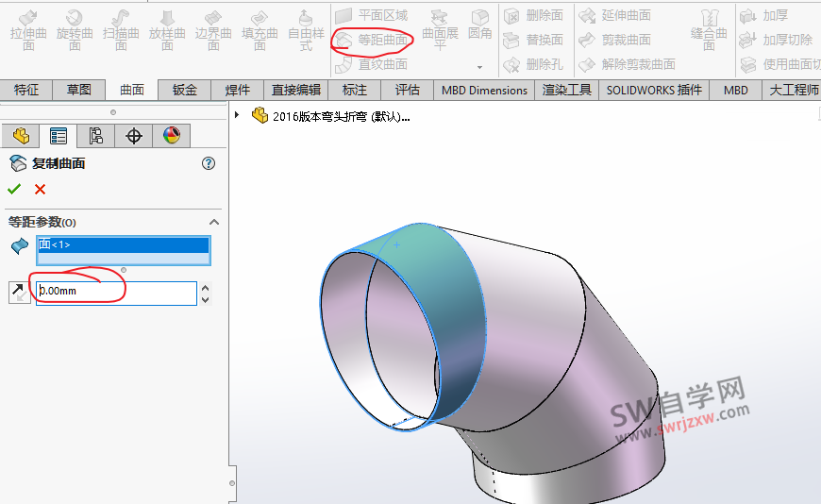Select the Lofted Surface (放样曲面) tool
This screenshot has height=504, width=821.
[166, 31]
